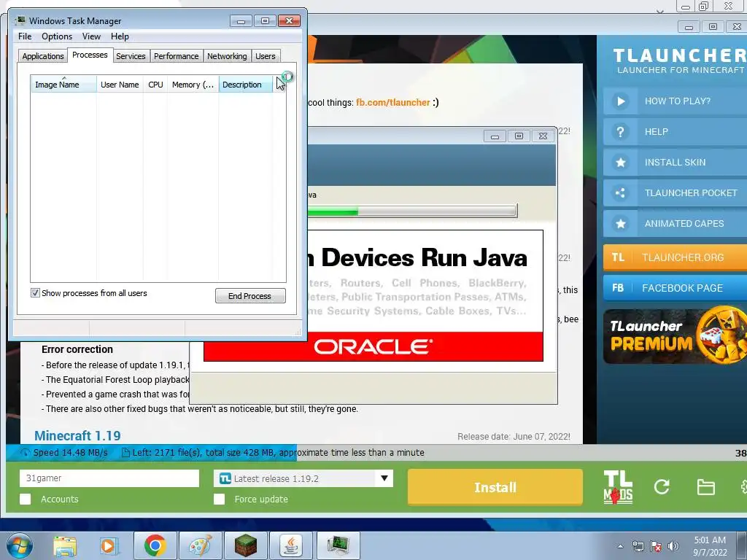The image size is (747, 560).
Task: Open the volume speaker tray icon
Action: (x=673, y=546)
